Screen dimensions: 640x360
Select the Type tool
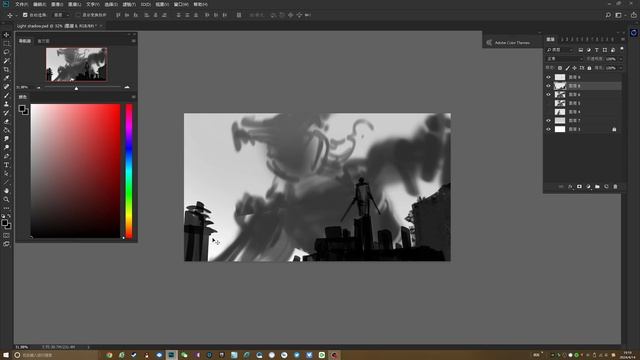click(6, 165)
